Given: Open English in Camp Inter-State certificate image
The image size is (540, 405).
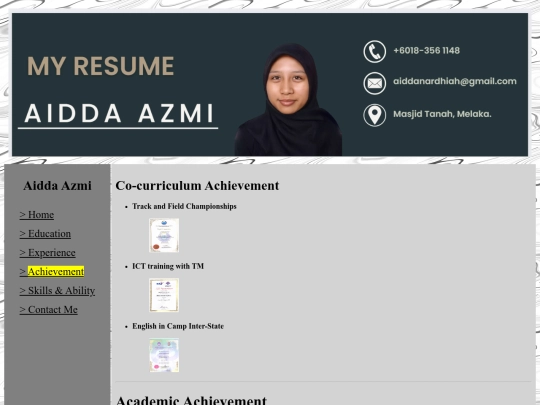Looking at the screenshot, I should (164, 355).
